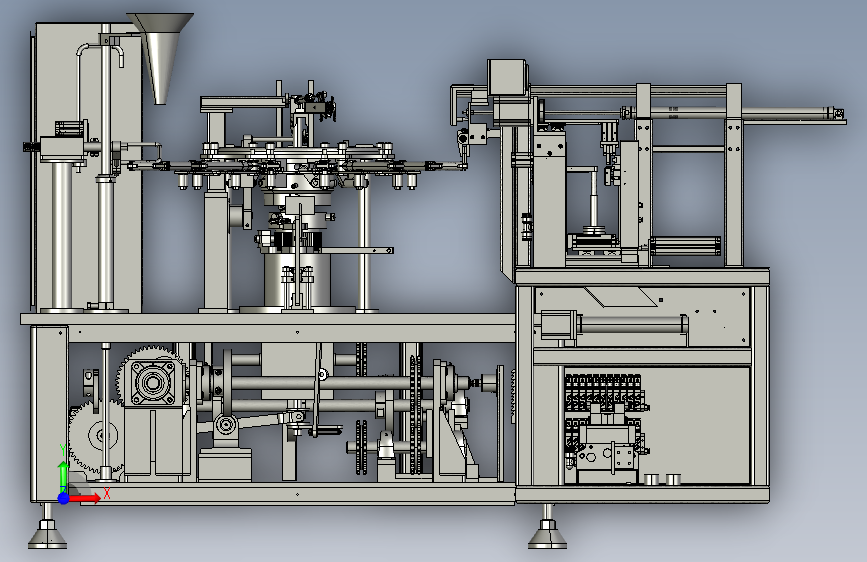Click the blue origin sphere of the triad
The width and height of the screenshot is (867, 562).
[x=64, y=498]
